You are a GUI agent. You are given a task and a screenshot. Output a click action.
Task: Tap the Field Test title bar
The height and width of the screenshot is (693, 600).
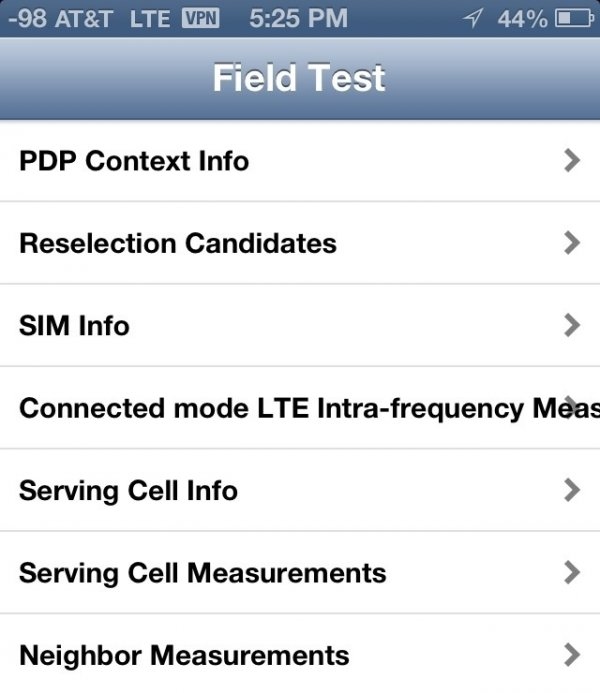(x=299, y=78)
